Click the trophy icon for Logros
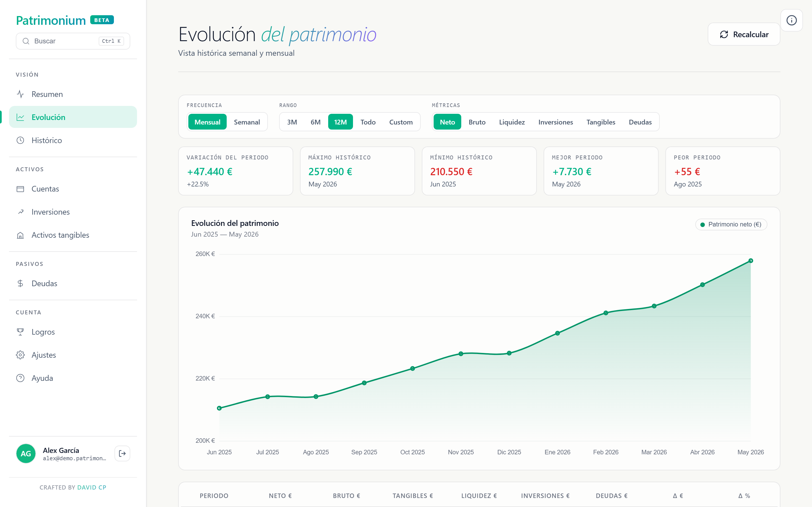Image resolution: width=812 pixels, height=507 pixels. pos(21,332)
